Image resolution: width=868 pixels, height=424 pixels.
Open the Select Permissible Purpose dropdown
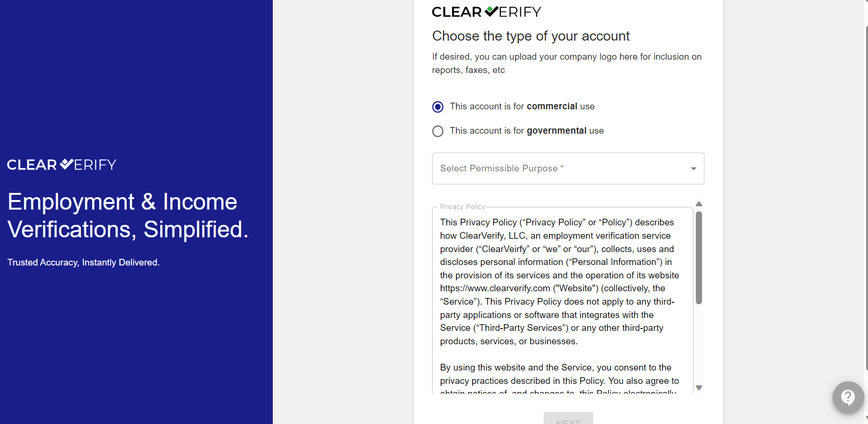click(568, 169)
